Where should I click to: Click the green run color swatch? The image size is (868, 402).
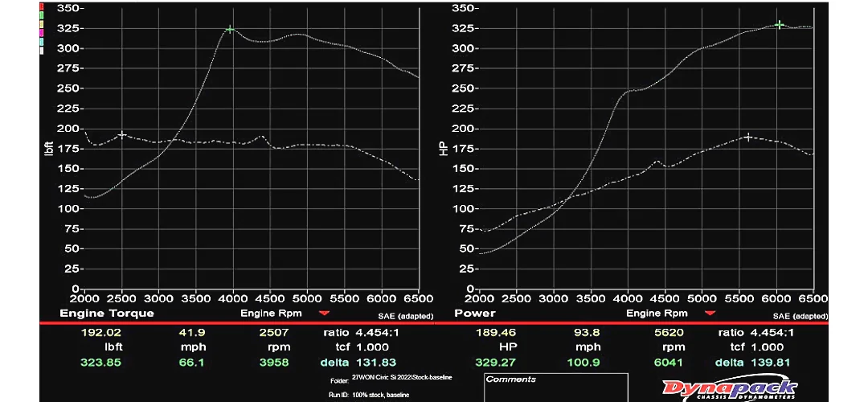tap(42, 15)
